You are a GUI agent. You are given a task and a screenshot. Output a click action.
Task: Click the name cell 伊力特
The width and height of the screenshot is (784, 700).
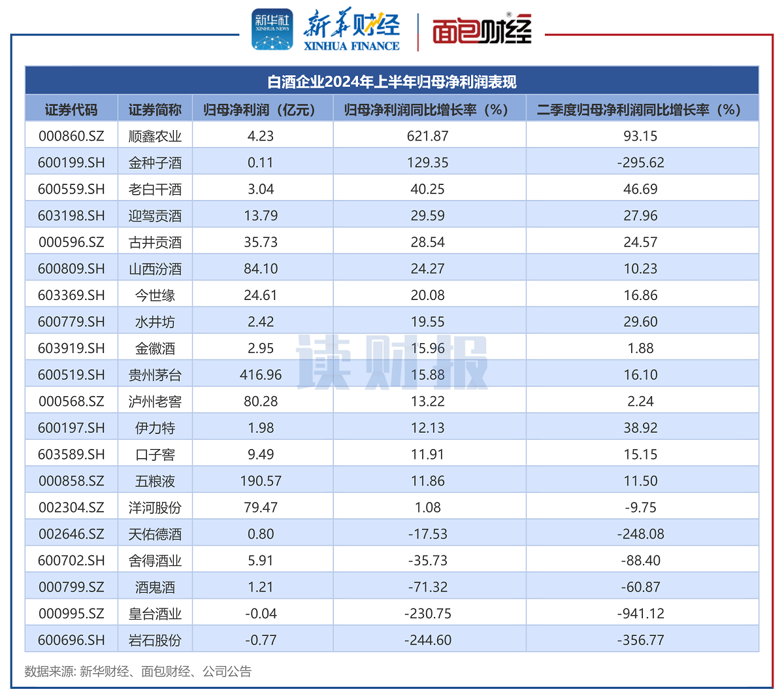click(155, 427)
